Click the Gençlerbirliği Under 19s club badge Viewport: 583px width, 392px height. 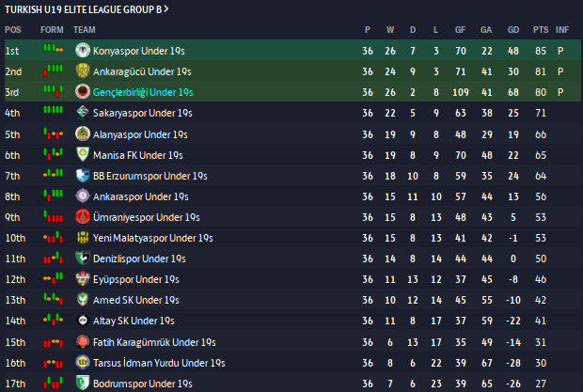tap(83, 92)
